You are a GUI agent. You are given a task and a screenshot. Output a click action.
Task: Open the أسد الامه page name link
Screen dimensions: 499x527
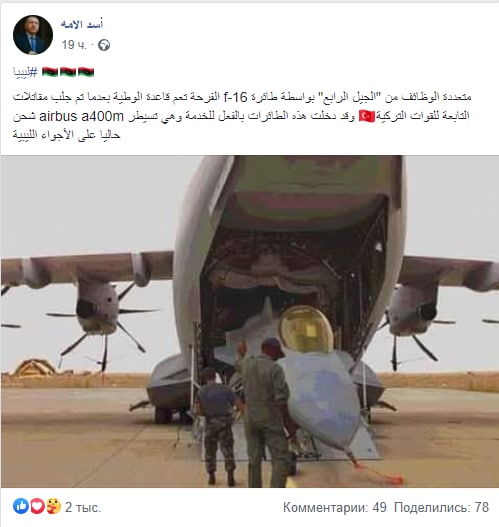(82, 24)
